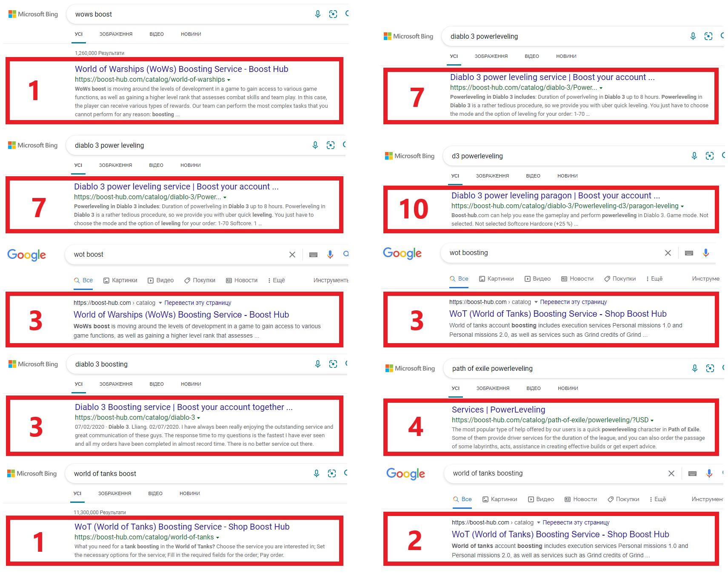The height and width of the screenshot is (579, 728).
Task: Click the microphone icon beside 'diablo 3 power leveling'
Action: pyautogui.click(x=315, y=145)
